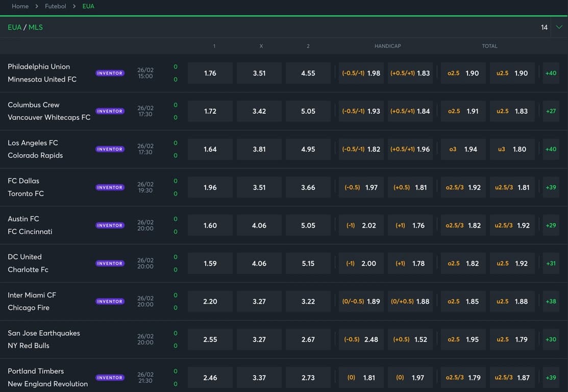Select over 2.5 at 1.90, Philadelphia Union match
This screenshot has height=392, width=568.
(x=463, y=73)
